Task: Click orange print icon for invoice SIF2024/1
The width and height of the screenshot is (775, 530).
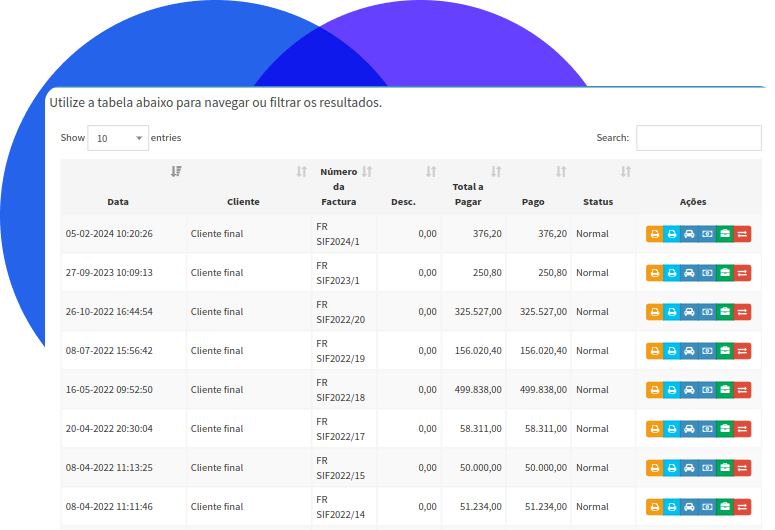Action: 654,234
